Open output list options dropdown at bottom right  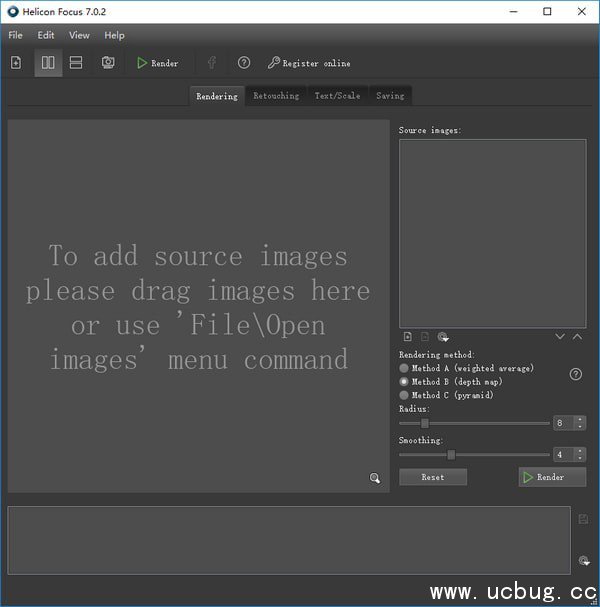coord(583,561)
